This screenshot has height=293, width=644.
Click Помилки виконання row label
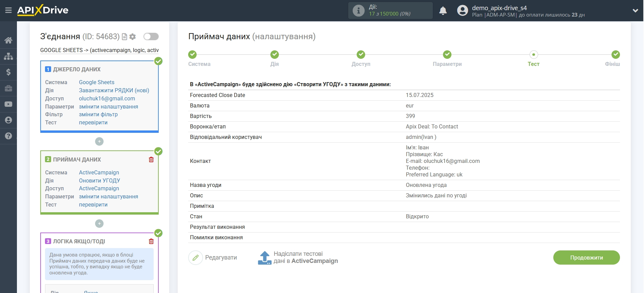(216, 237)
